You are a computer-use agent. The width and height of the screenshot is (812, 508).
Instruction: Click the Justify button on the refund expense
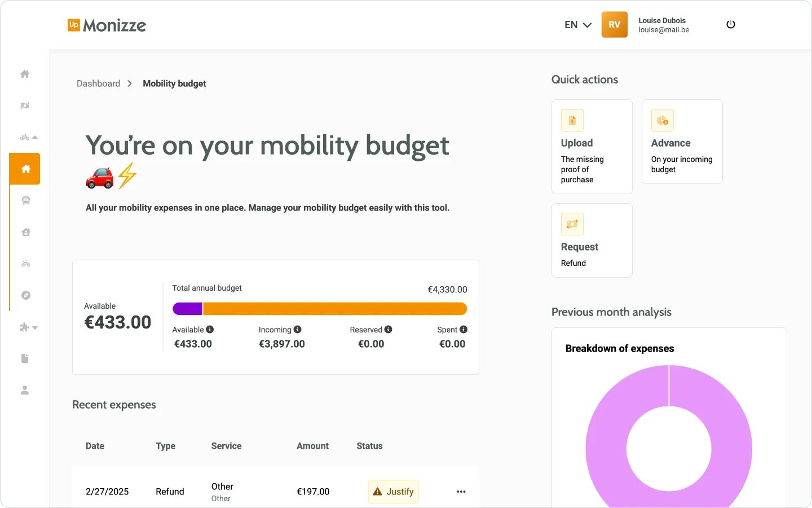point(393,492)
